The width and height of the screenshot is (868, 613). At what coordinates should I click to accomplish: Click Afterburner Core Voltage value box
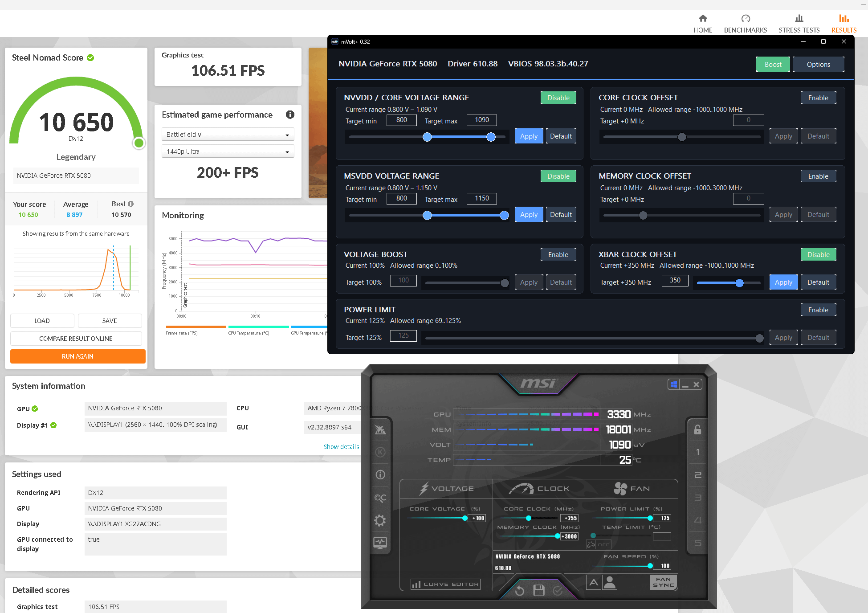[477, 518]
